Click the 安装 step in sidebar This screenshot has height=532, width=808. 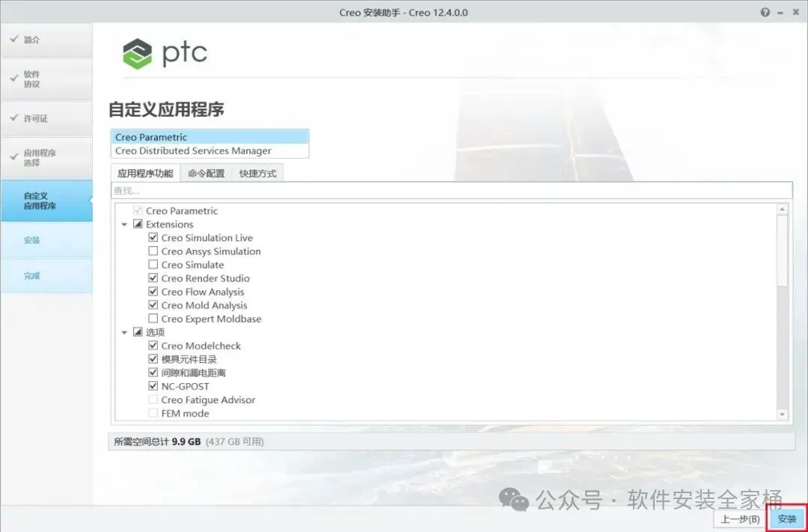47,239
